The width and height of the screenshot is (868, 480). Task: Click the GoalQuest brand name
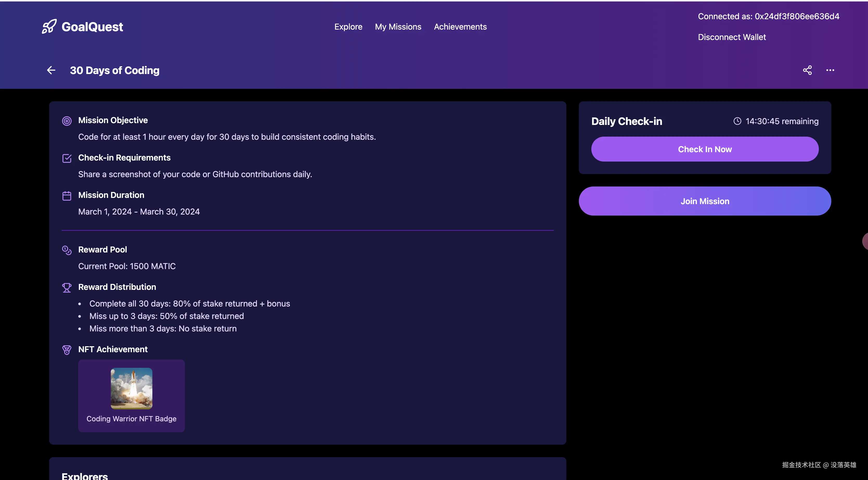tap(92, 27)
